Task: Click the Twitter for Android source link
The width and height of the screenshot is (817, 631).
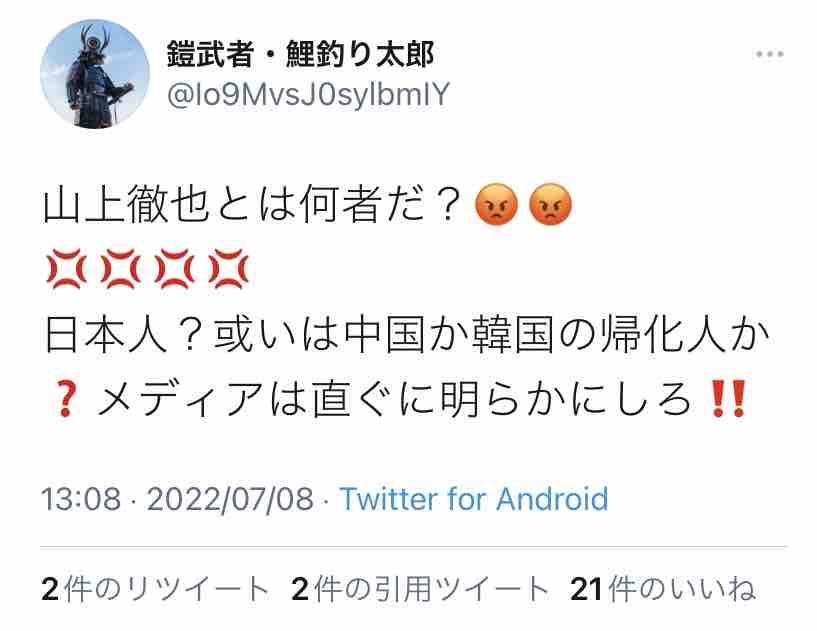Action: [474, 499]
